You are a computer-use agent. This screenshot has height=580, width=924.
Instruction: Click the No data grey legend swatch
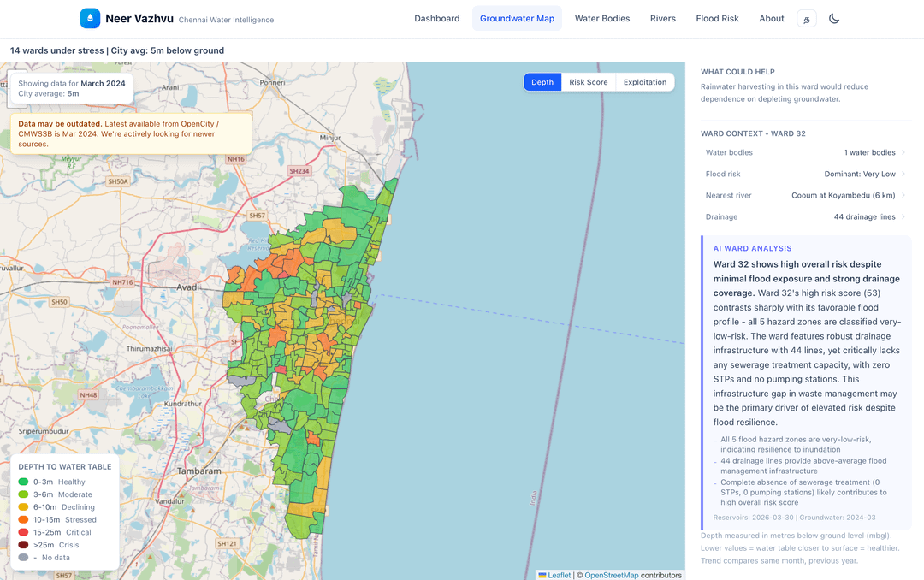coord(24,558)
